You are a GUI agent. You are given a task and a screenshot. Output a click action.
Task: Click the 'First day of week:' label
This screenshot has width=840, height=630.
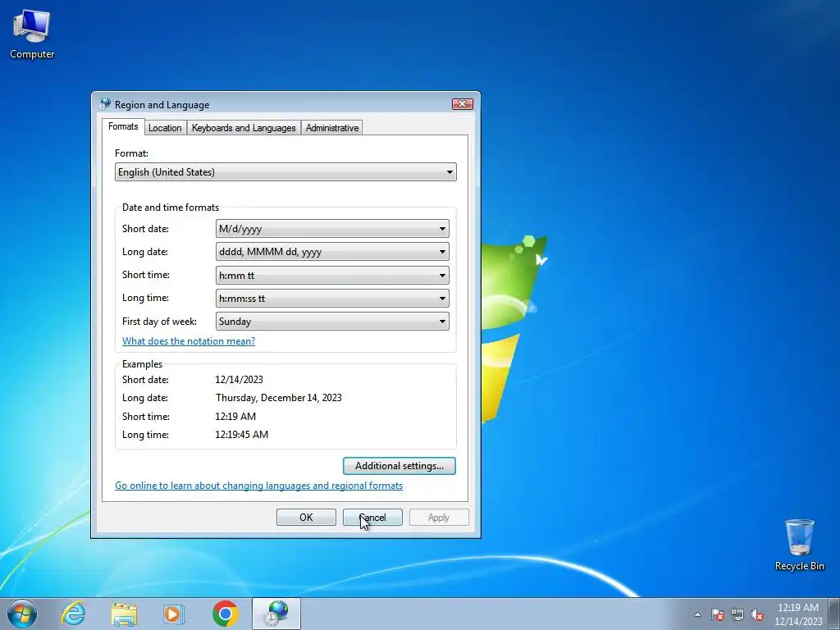pyautogui.click(x=159, y=322)
